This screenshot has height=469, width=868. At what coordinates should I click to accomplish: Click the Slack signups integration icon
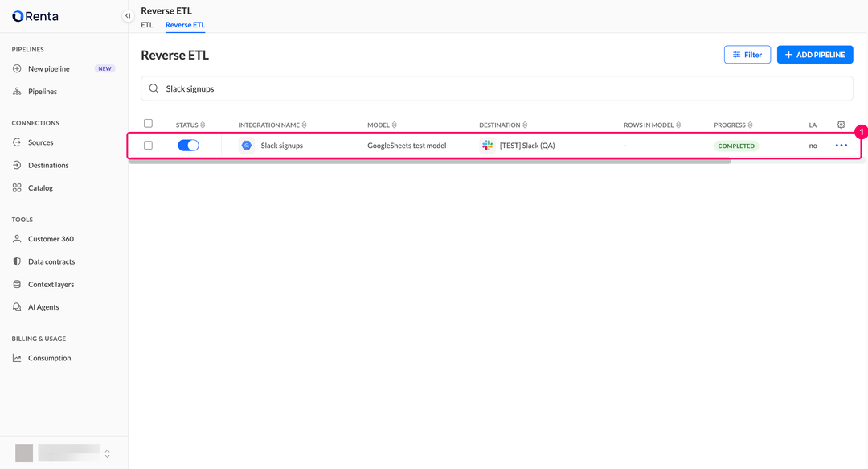click(247, 146)
